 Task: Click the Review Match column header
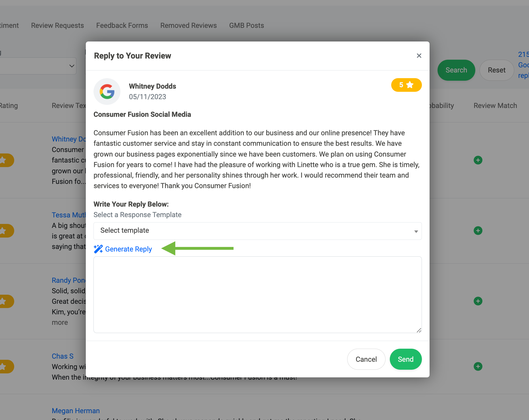[x=495, y=105]
